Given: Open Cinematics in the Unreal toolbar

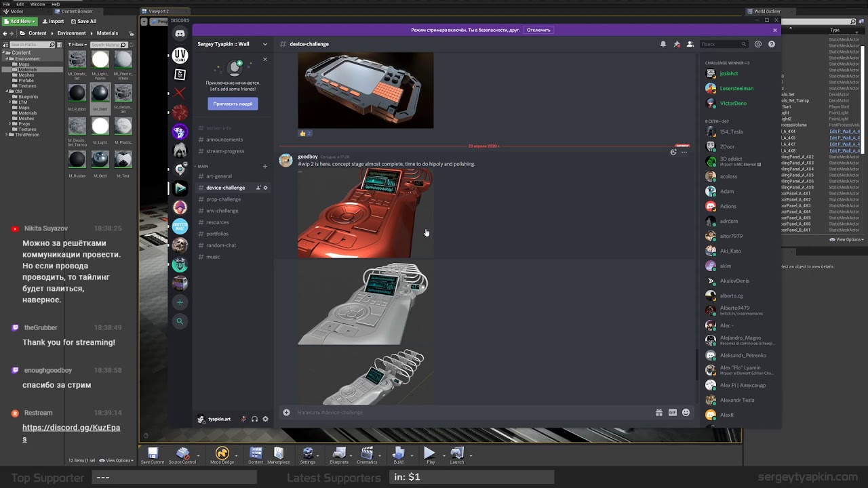Looking at the screenshot, I should pyautogui.click(x=367, y=455).
